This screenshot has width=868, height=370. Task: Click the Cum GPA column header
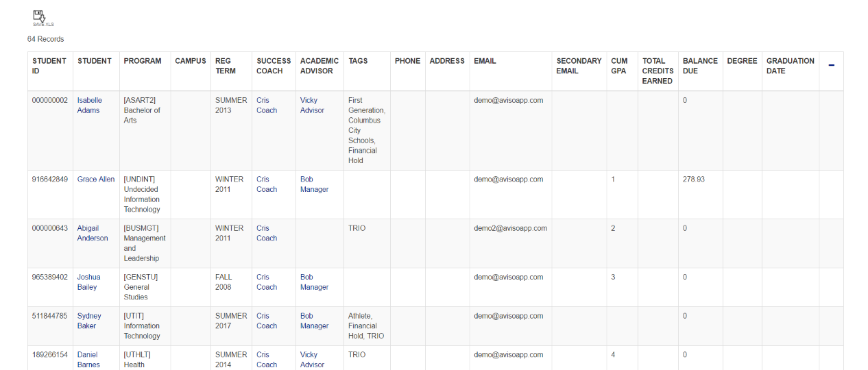pyautogui.click(x=619, y=66)
